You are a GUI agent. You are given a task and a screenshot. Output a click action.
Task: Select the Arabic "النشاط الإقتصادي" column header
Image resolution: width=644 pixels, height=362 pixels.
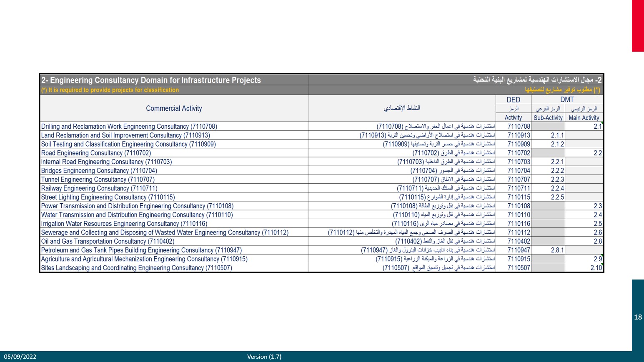[x=401, y=108]
